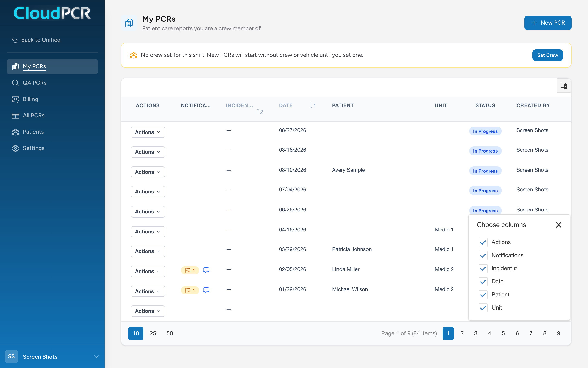Click the Billing money icon
588x368 pixels.
point(15,99)
